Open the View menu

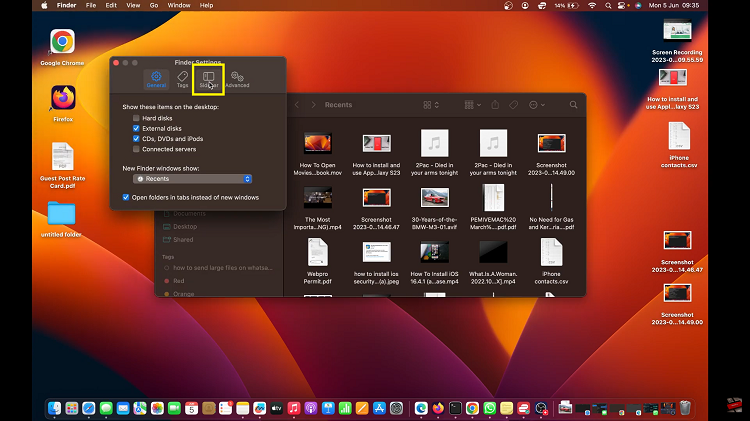[133, 5]
